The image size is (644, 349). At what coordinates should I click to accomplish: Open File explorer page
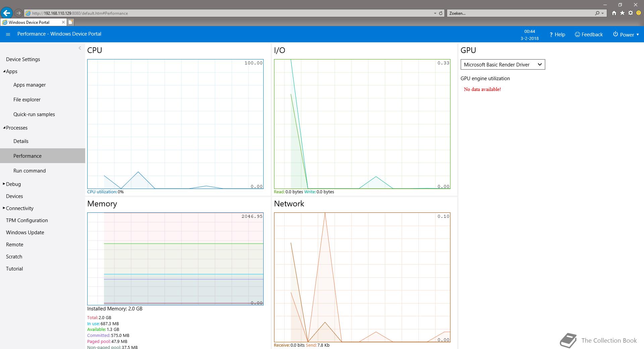tap(27, 100)
